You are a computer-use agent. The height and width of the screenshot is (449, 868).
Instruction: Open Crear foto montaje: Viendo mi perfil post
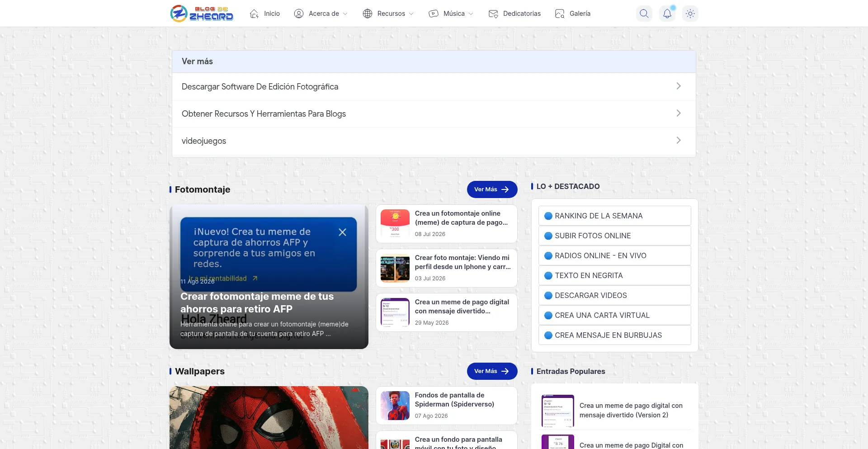462,262
